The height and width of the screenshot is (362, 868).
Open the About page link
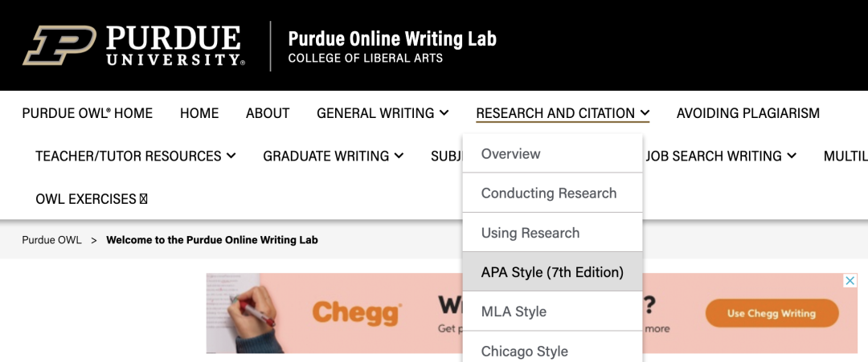pos(268,113)
